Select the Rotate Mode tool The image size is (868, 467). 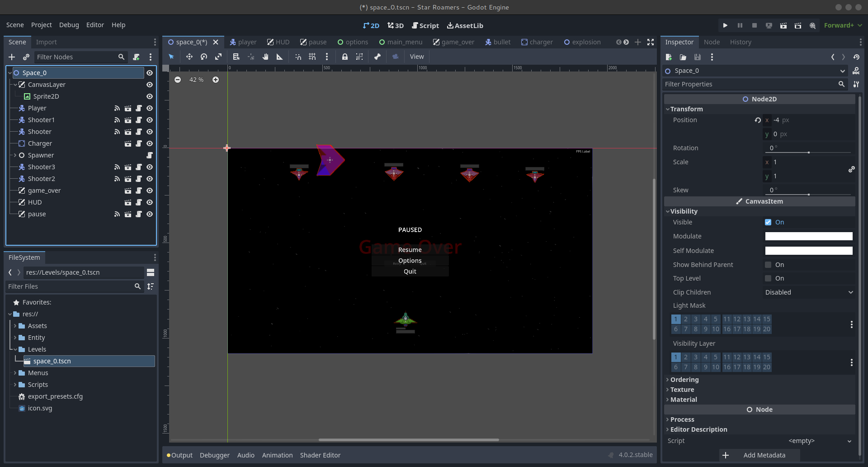click(204, 57)
